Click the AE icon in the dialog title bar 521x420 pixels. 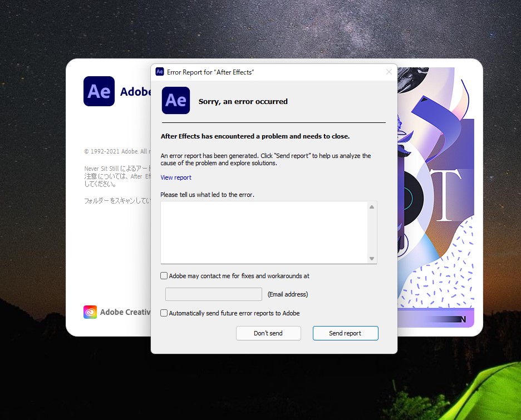pyautogui.click(x=160, y=72)
